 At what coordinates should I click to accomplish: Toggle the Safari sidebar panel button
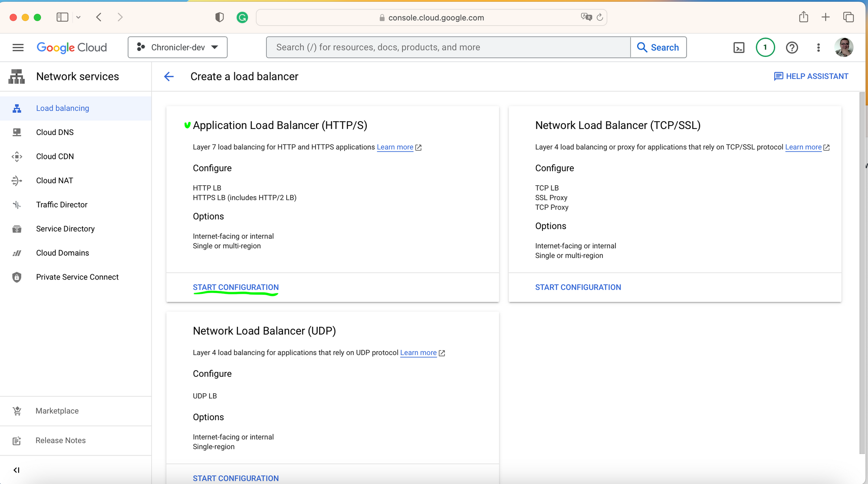click(62, 17)
